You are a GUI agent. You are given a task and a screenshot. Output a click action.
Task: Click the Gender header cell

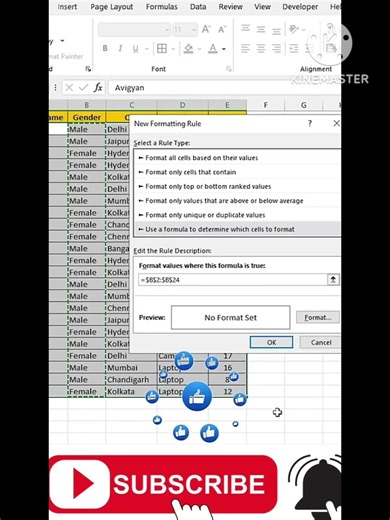[x=87, y=117]
